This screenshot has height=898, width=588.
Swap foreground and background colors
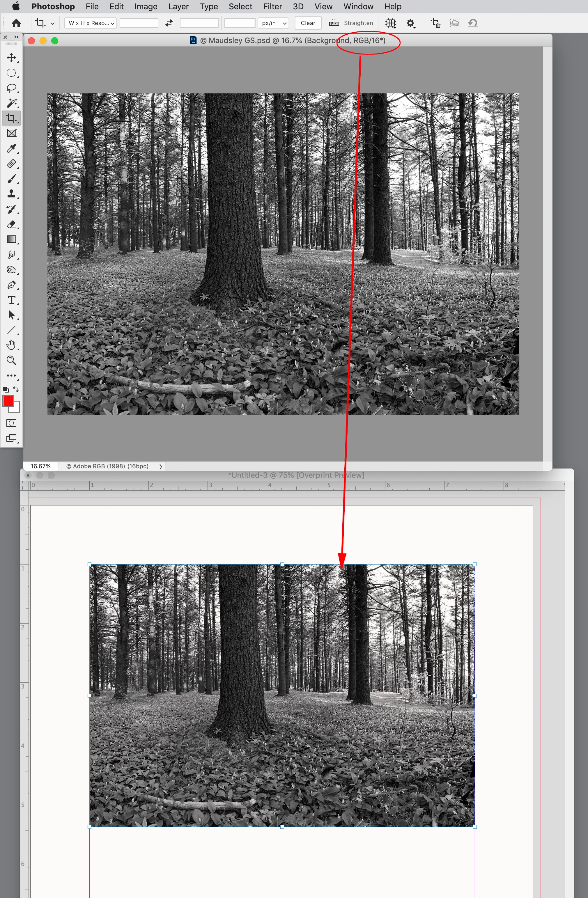tap(16, 389)
